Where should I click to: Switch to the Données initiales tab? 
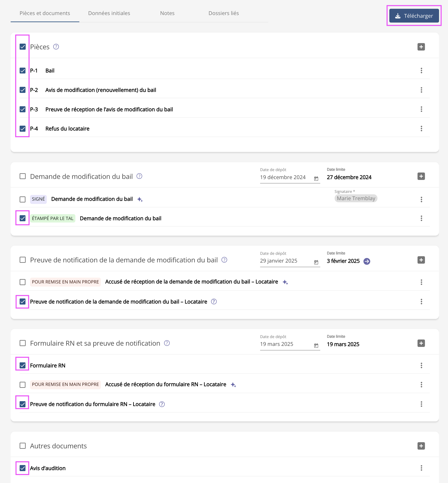[109, 13]
